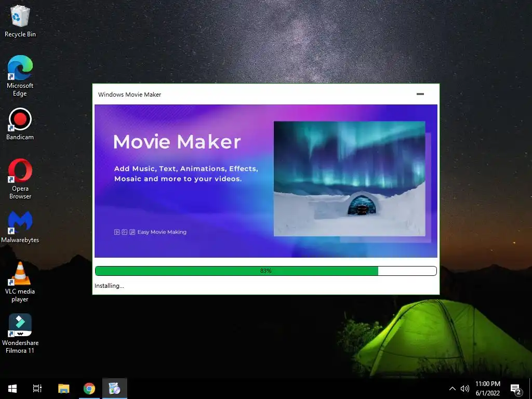
Task: Open the notification Action Center
Action: (x=515, y=389)
